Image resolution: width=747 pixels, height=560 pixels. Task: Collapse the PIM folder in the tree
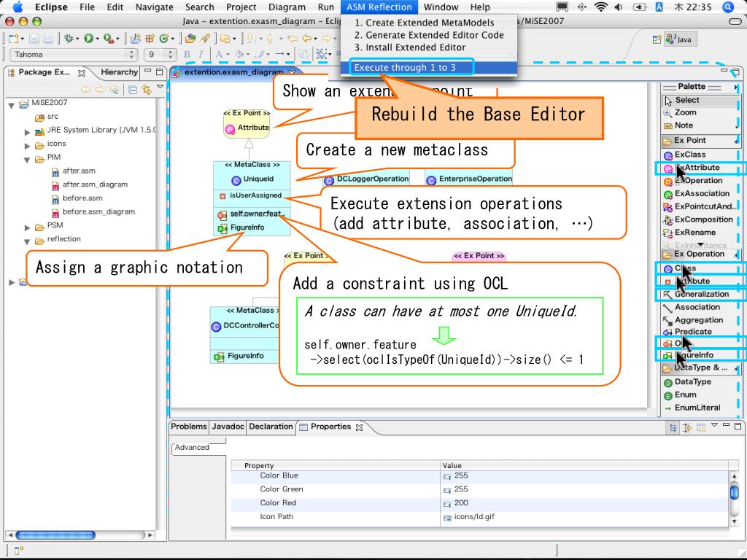coord(28,158)
